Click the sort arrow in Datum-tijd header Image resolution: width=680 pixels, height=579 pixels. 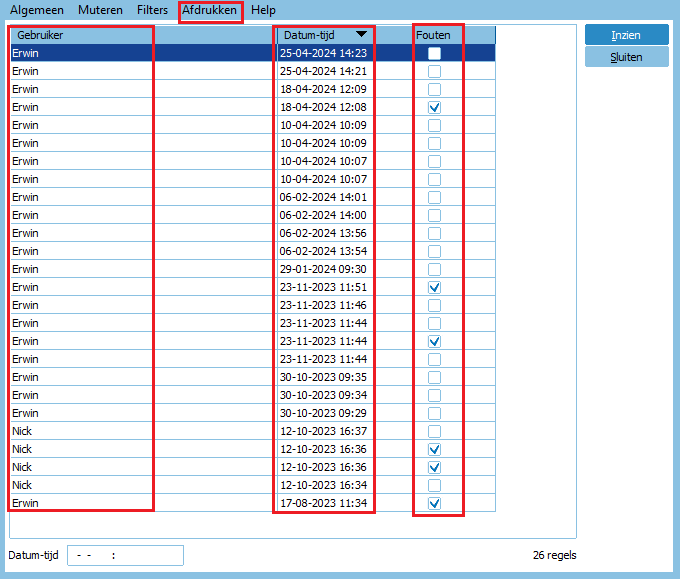tap(361, 35)
